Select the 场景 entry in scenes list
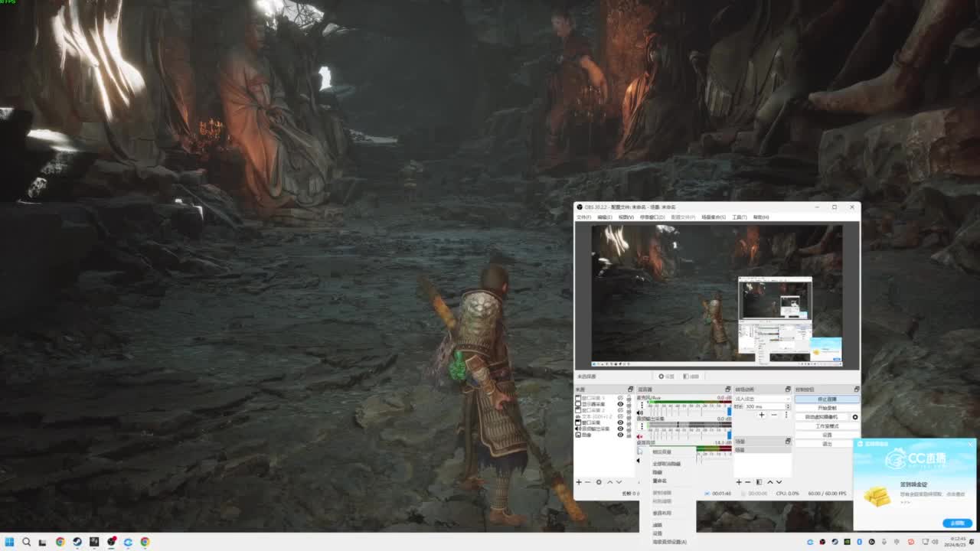Screen dimensions: 980x551 pyautogui.click(x=763, y=450)
